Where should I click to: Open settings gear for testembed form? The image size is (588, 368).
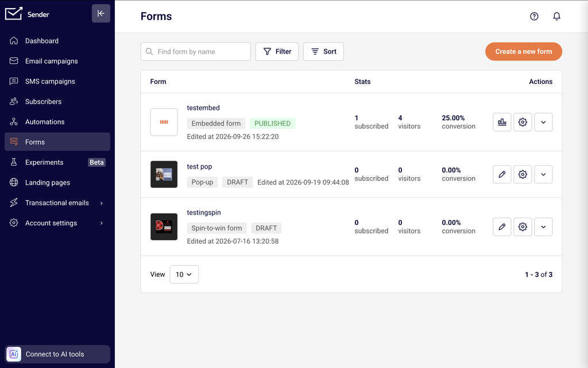(523, 122)
